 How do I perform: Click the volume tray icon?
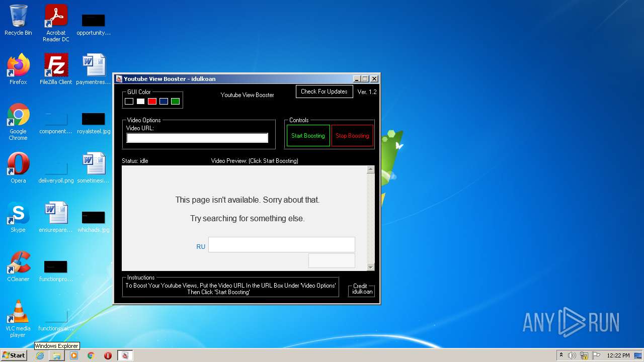(x=572, y=355)
